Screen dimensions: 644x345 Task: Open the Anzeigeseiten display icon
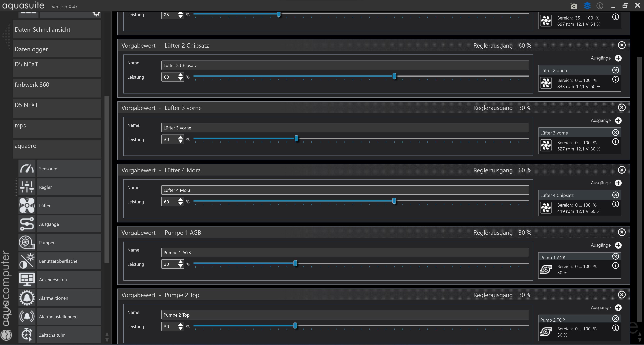click(x=27, y=280)
